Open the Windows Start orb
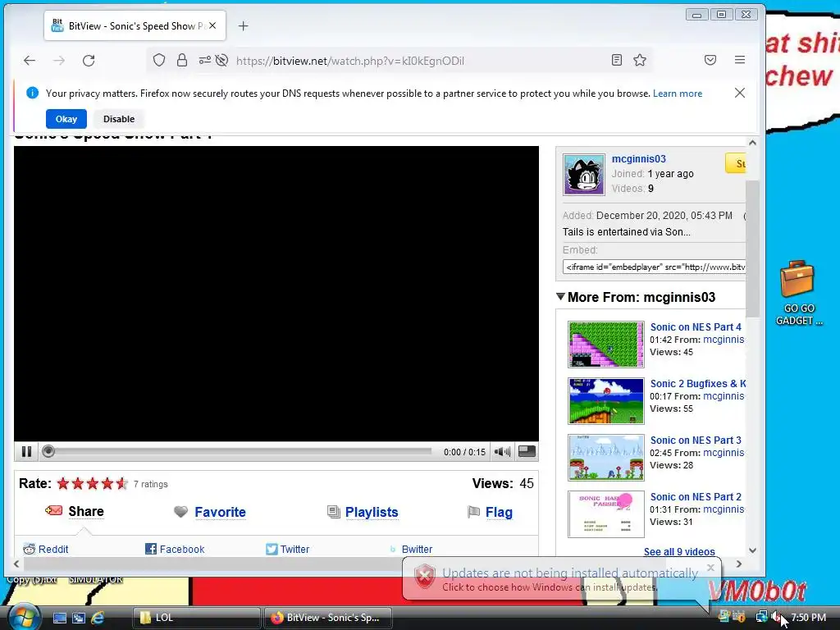Viewport: 840px width, 630px height. 24,617
